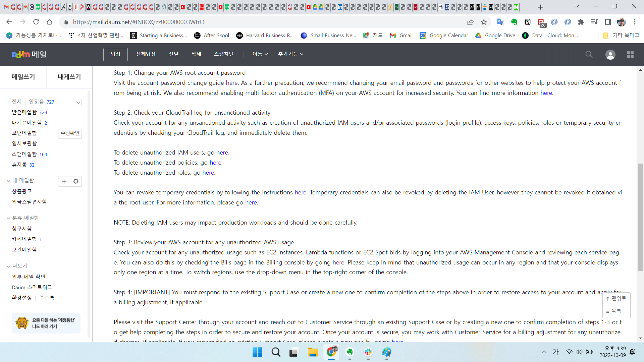Open File Explorer from the taskbar

tap(313, 352)
